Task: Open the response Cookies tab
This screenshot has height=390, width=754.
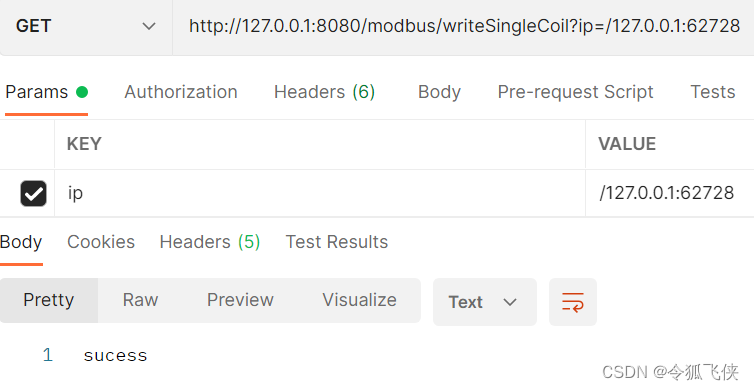Action: coord(101,242)
